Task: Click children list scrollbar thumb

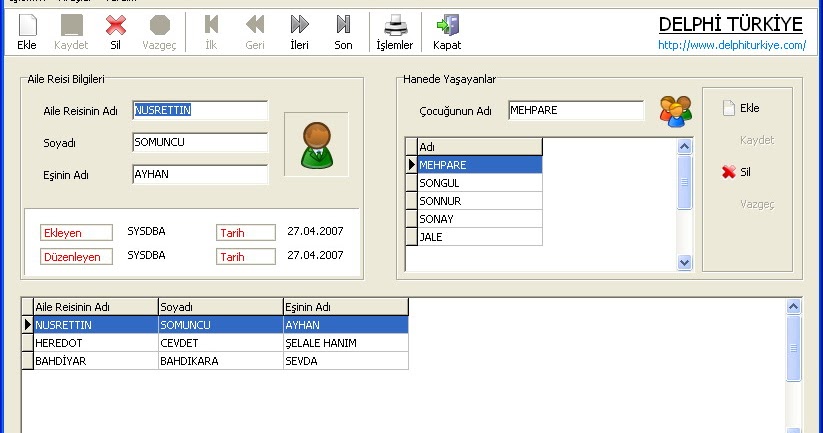Action: coord(684,182)
